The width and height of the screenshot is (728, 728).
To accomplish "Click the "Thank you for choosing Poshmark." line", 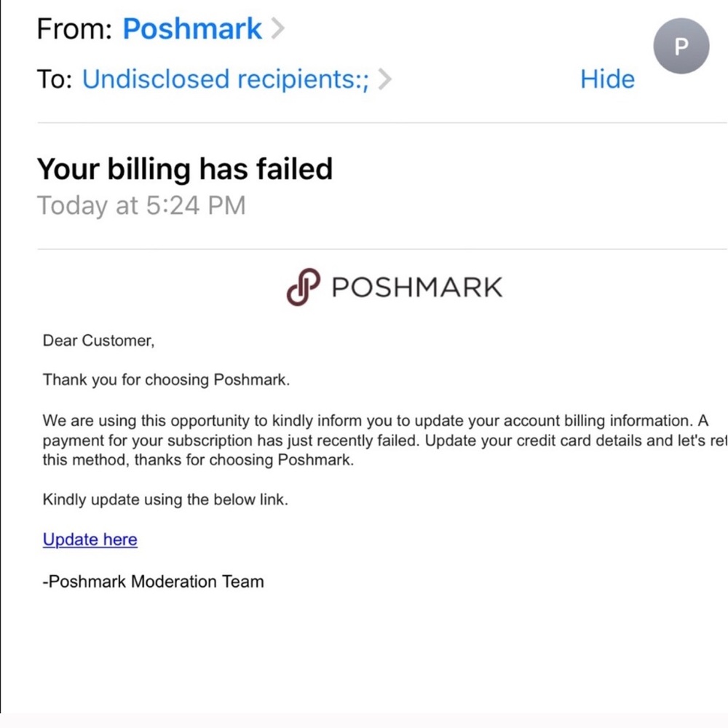I will pos(167,380).
